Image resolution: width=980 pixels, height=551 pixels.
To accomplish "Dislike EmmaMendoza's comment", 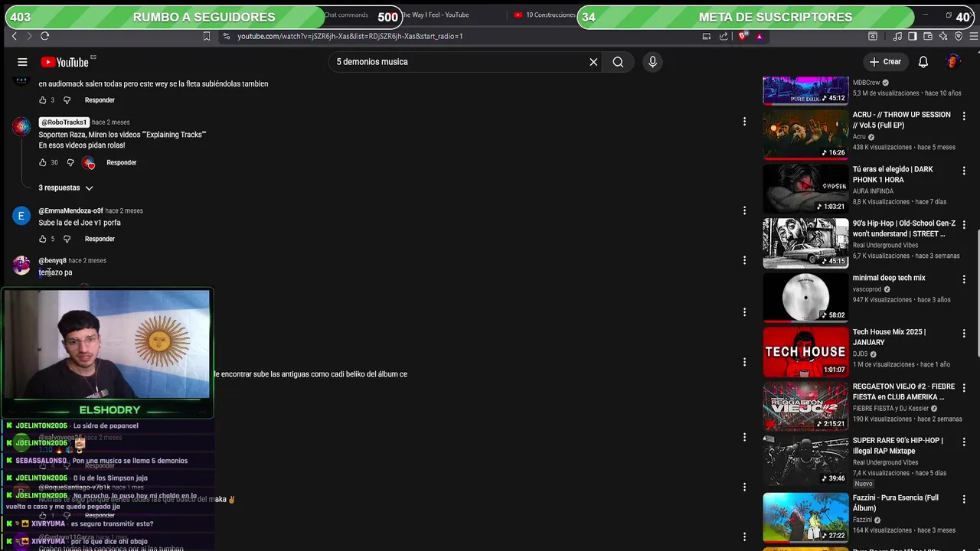I will [67, 239].
